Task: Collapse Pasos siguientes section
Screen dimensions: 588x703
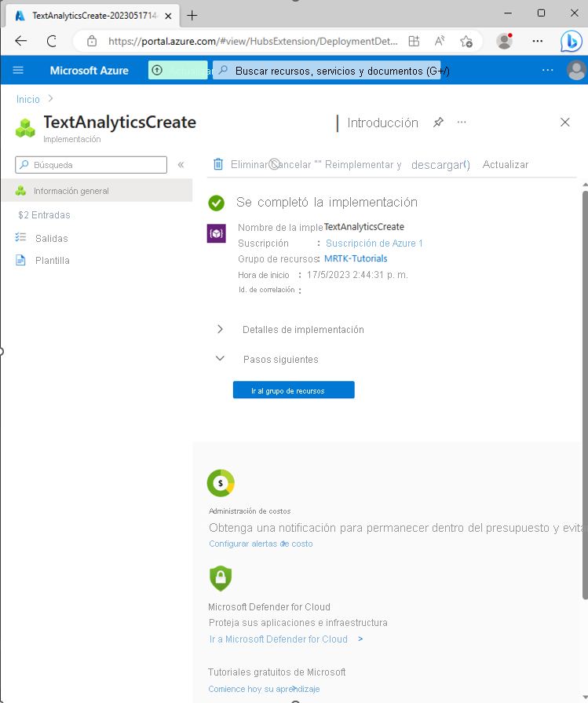Action: click(x=267, y=359)
